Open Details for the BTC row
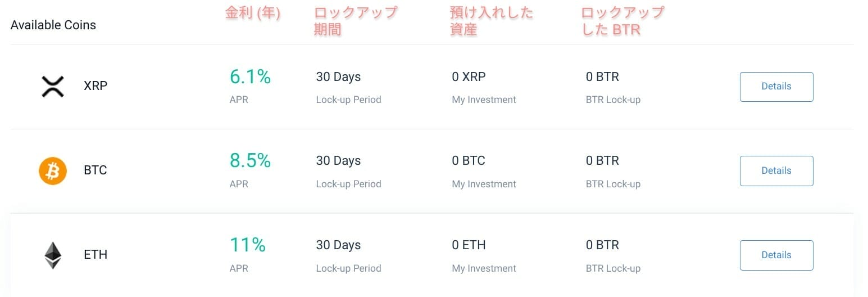Screen dimensions: 868x297 click(x=776, y=170)
